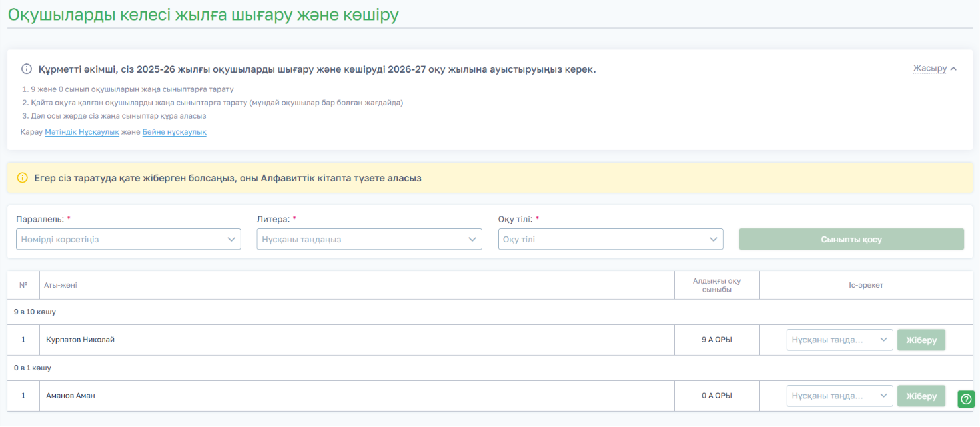This screenshot has height=427, width=980.
Task: Click the name Аманов Аман
Action: click(71, 396)
